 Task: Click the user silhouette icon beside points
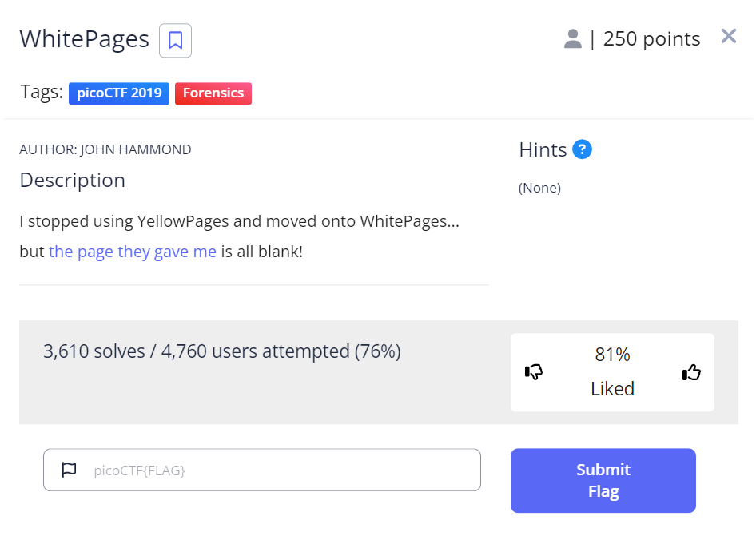point(572,39)
